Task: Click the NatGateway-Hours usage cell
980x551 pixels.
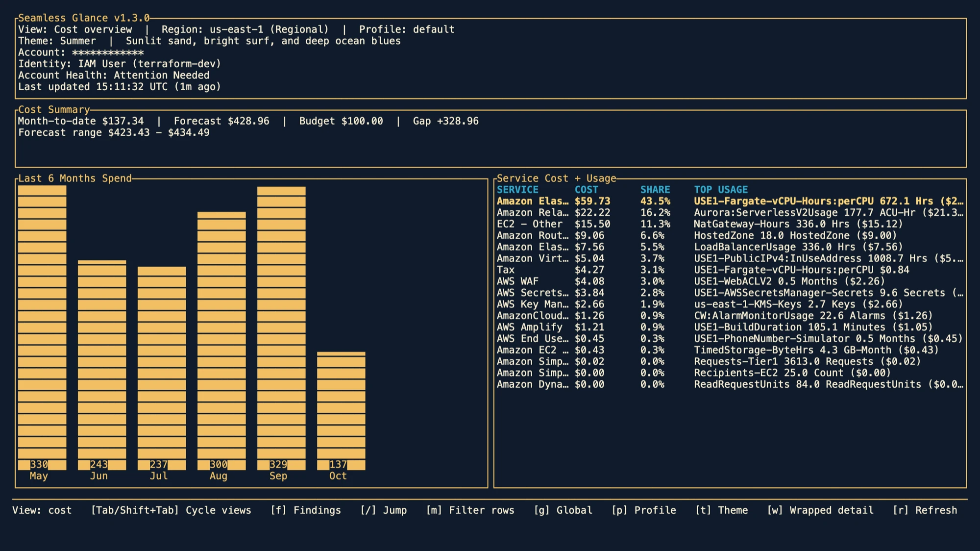Action: point(798,224)
